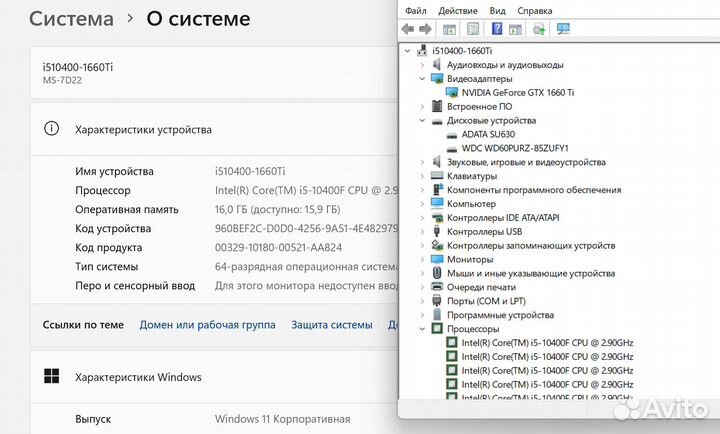Collapse the Процессоры category
This screenshot has width=720, height=434.
422,329
